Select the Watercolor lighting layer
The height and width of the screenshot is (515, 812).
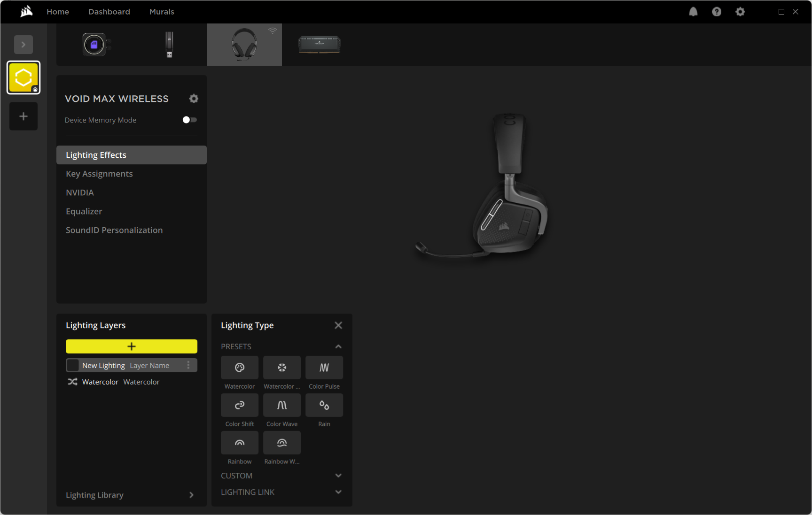point(132,382)
